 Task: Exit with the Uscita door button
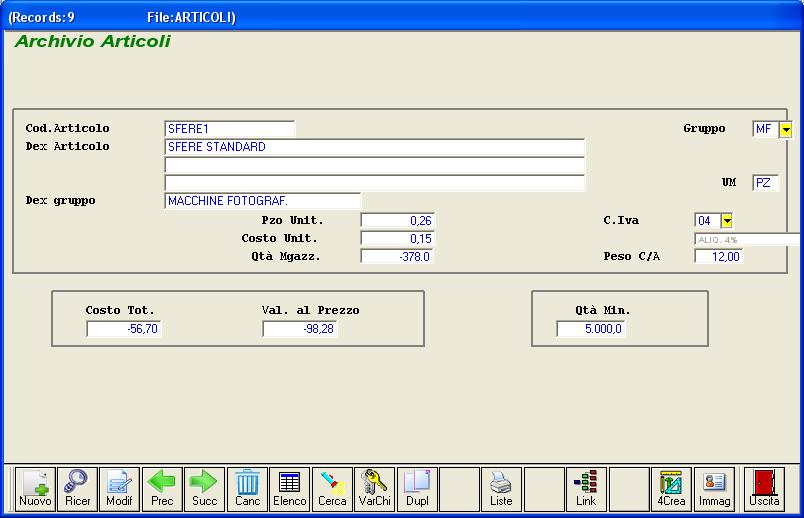pyautogui.click(x=764, y=489)
